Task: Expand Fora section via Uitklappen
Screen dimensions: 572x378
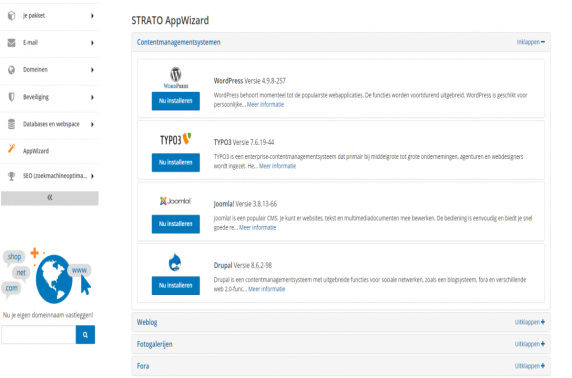Action: pyautogui.click(x=530, y=366)
